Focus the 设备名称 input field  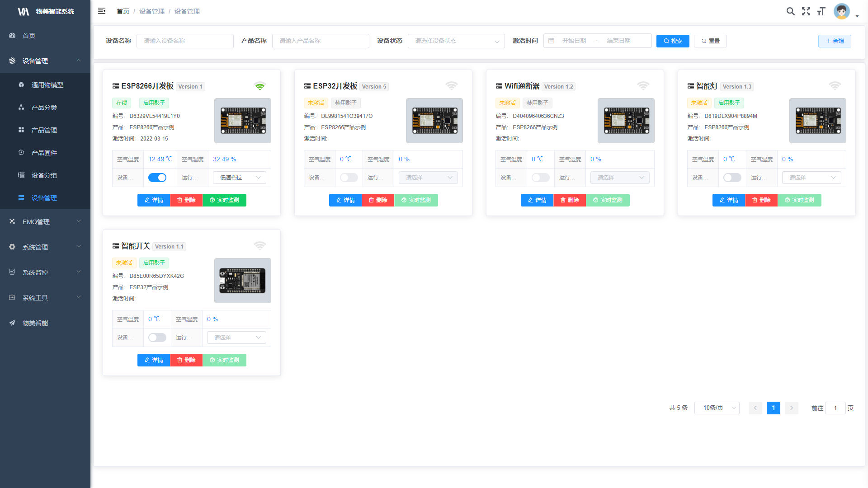(x=185, y=41)
